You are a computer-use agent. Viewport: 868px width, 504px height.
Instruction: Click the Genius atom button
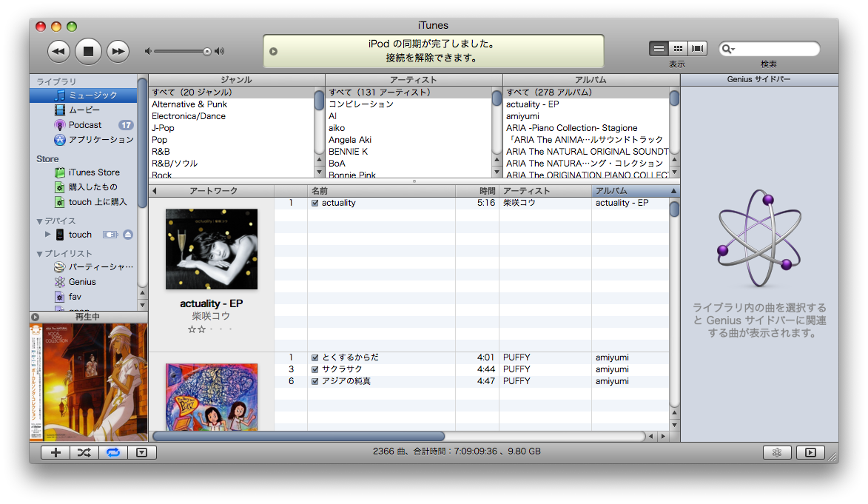tap(777, 452)
